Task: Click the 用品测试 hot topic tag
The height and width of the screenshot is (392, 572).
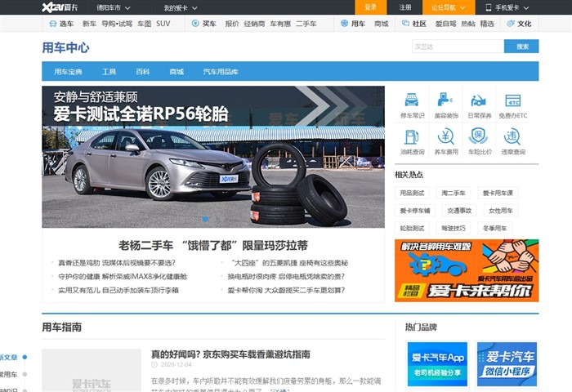Action: pos(412,193)
